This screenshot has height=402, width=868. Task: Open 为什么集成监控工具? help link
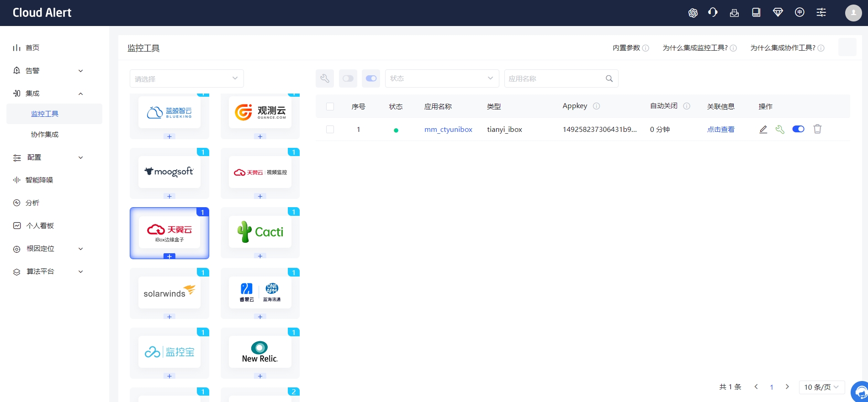[x=695, y=48]
